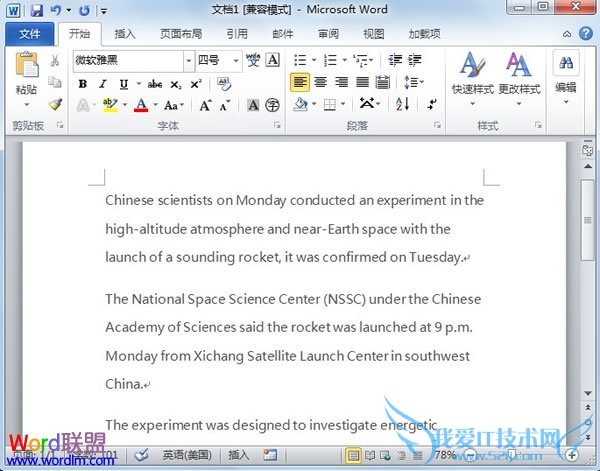
Task: Open the font name dropdown arrow
Action: coord(189,60)
